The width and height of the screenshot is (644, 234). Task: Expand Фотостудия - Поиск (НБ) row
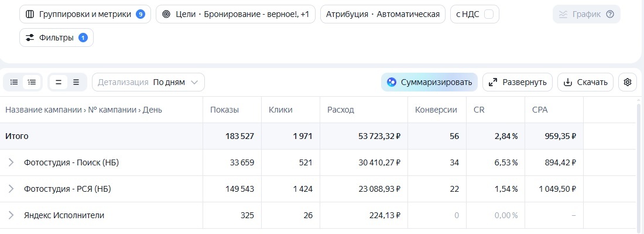[x=11, y=162]
